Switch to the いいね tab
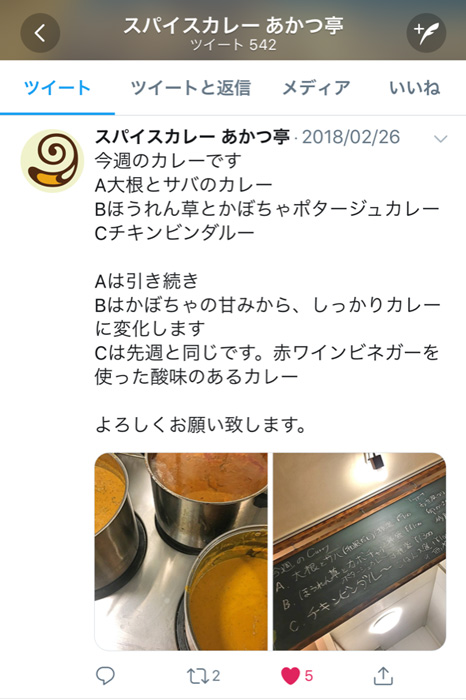Screen dimensions: 466x700 point(415,88)
